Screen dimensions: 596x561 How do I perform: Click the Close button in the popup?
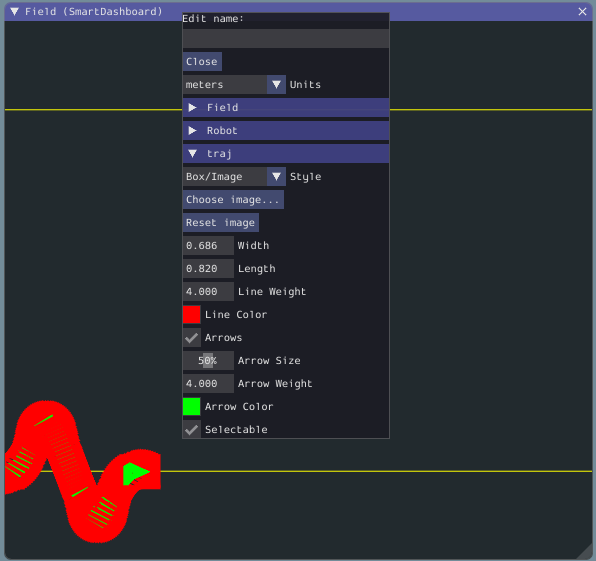click(x=202, y=62)
